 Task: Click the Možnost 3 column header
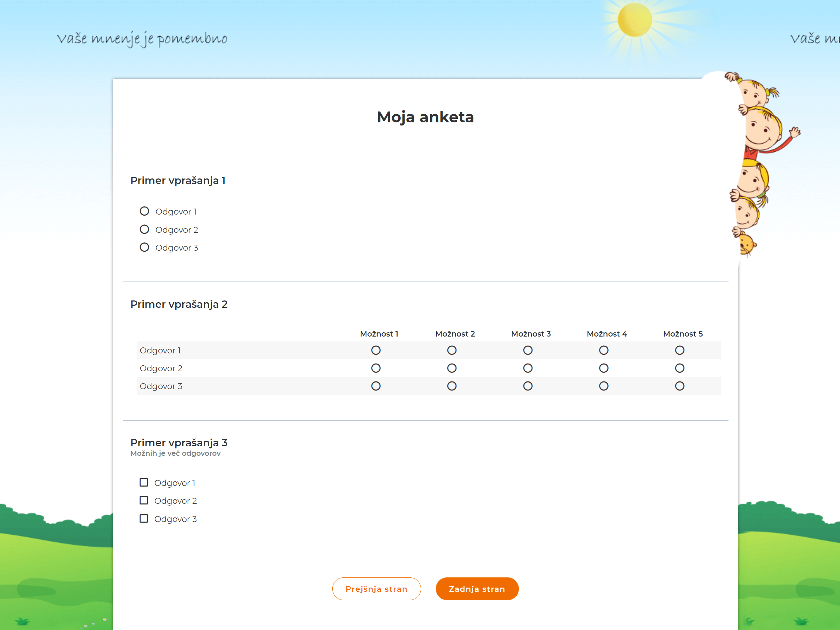pyautogui.click(x=531, y=334)
